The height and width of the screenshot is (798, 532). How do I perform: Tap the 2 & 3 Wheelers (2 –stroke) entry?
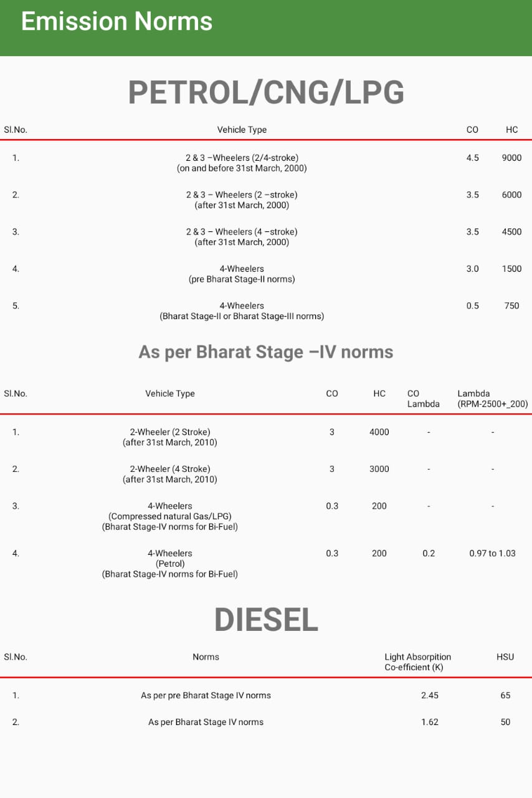coord(242,199)
